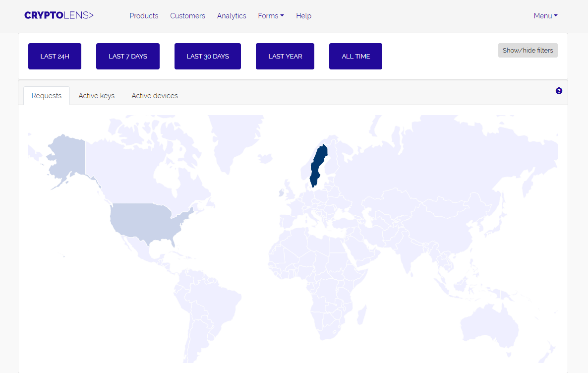
Task: Open the Help nav link
Action: [x=304, y=16]
